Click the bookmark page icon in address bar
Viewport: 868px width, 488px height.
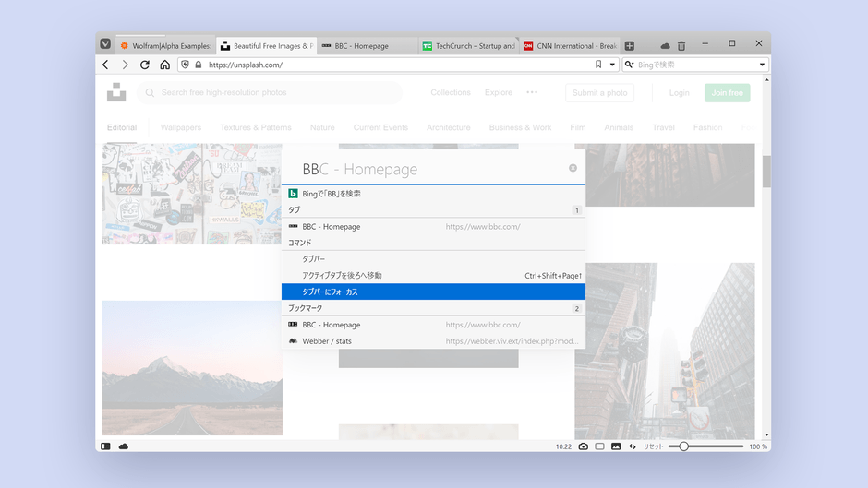(x=598, y=65)
